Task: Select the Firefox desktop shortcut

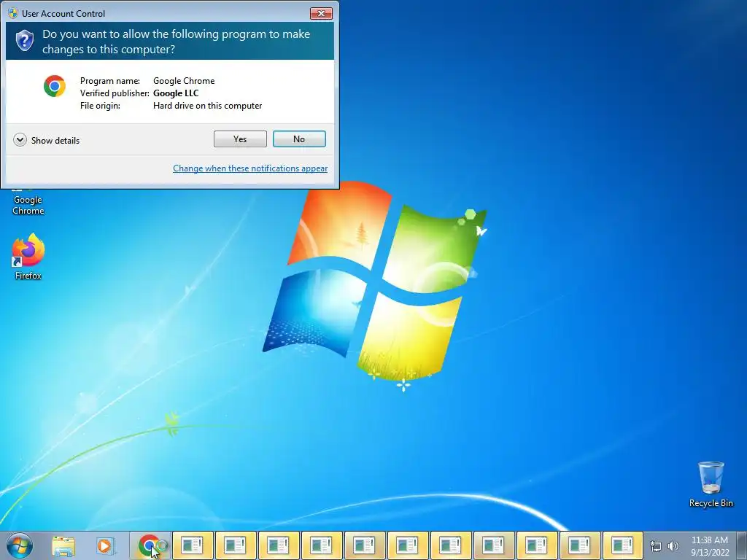Action: pos(28,256)
